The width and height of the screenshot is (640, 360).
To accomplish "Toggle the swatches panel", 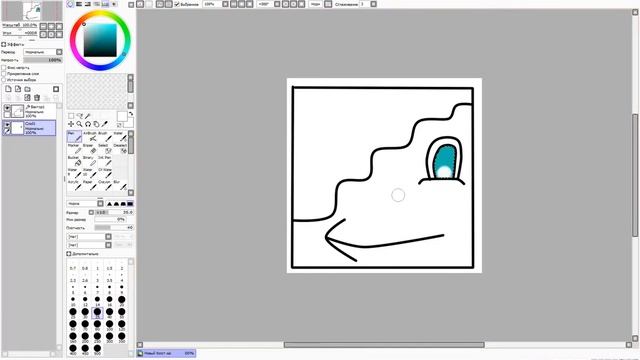I will pos(105,4).
